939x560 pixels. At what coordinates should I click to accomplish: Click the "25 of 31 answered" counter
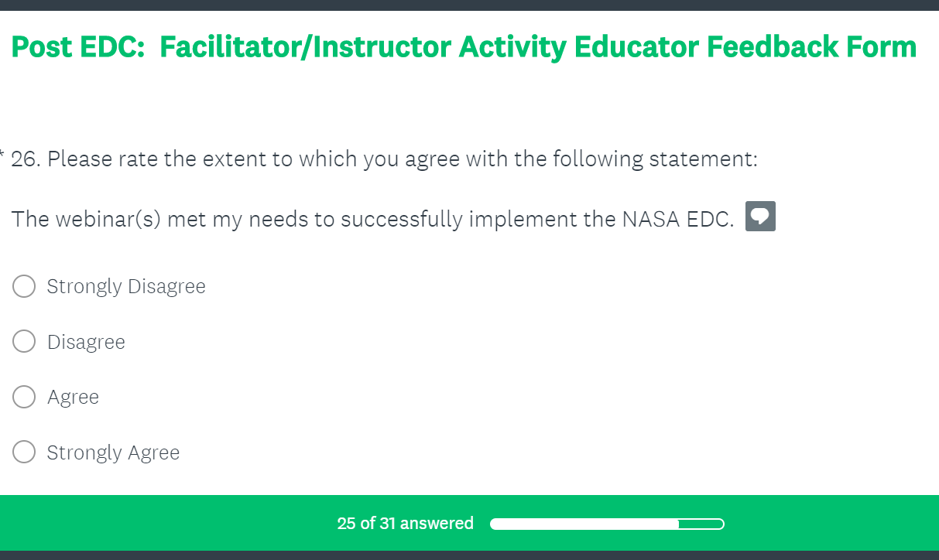click(405, 524)
